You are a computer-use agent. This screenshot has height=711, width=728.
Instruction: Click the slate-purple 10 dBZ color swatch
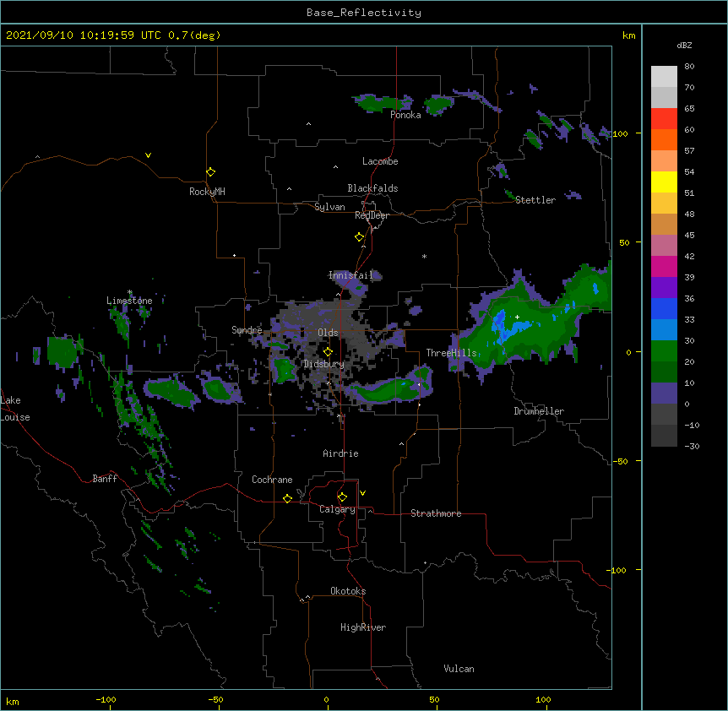tap(664, 393)
